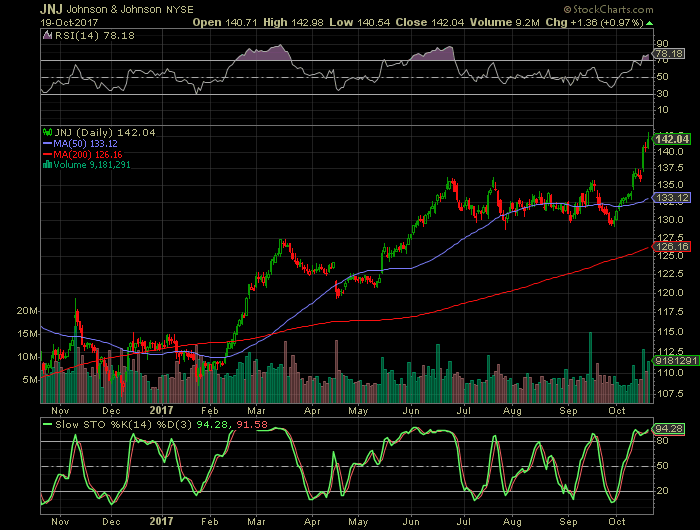700x530 pixels.
Task: Click the Close 142.04 value in header
Action: tap(430, 22)
